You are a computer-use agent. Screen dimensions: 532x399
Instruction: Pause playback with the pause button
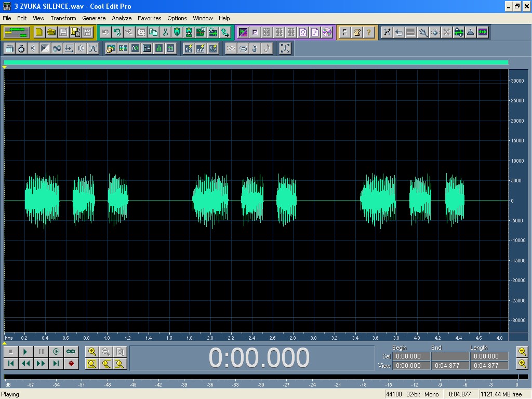[x=41, y=352]
